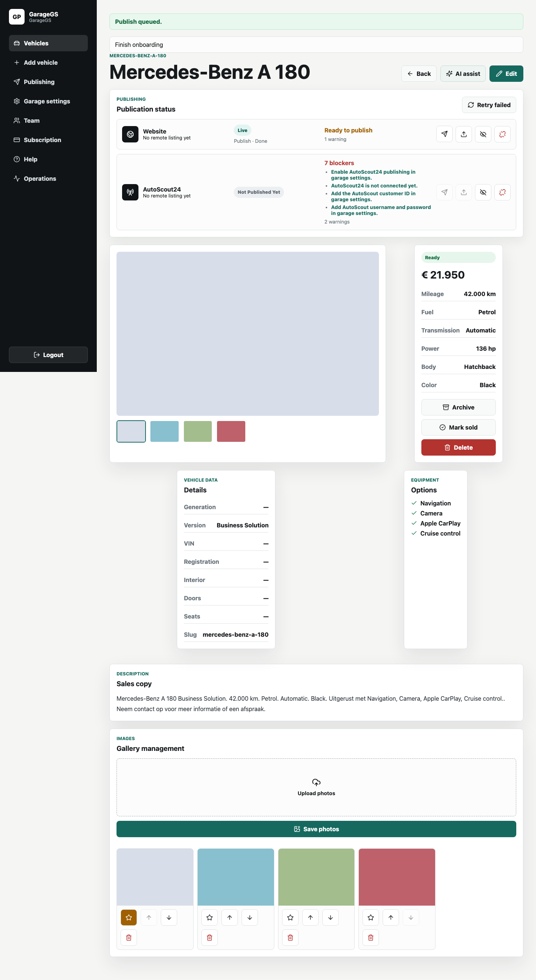Save photos in Gallery management
The image size is (536, 980).
[x=316, y=829]
